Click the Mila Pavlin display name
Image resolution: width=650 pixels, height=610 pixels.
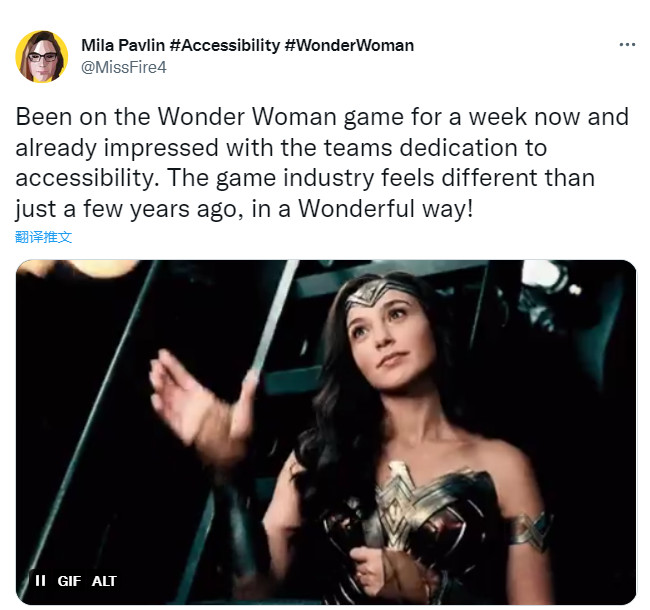pyautogui.click(x=128, y=45)
